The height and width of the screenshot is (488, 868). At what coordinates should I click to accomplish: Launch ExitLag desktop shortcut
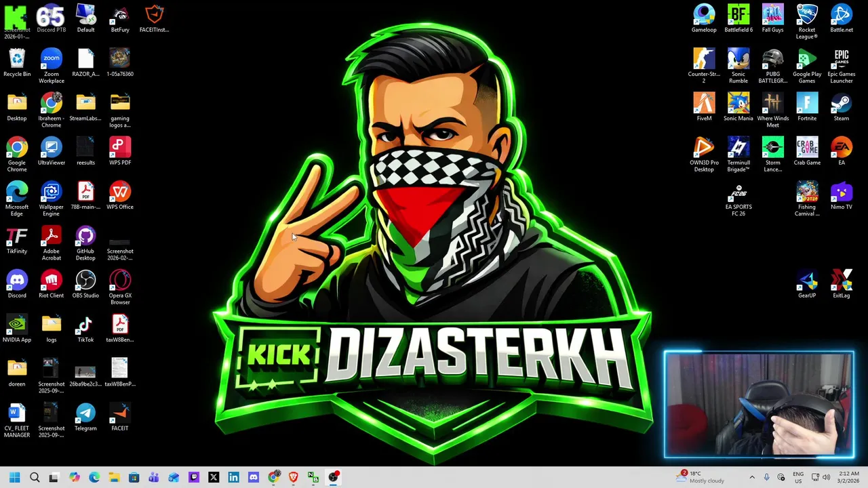coord(842,283)
